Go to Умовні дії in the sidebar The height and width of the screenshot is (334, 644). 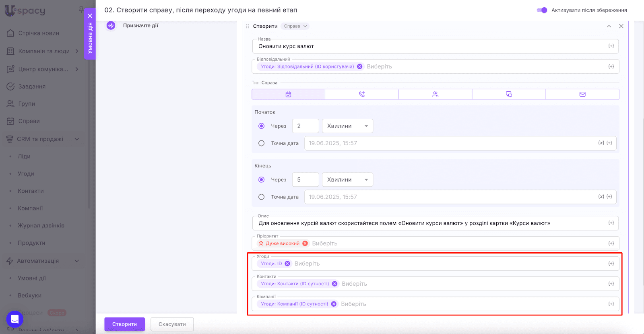(32, 278)
